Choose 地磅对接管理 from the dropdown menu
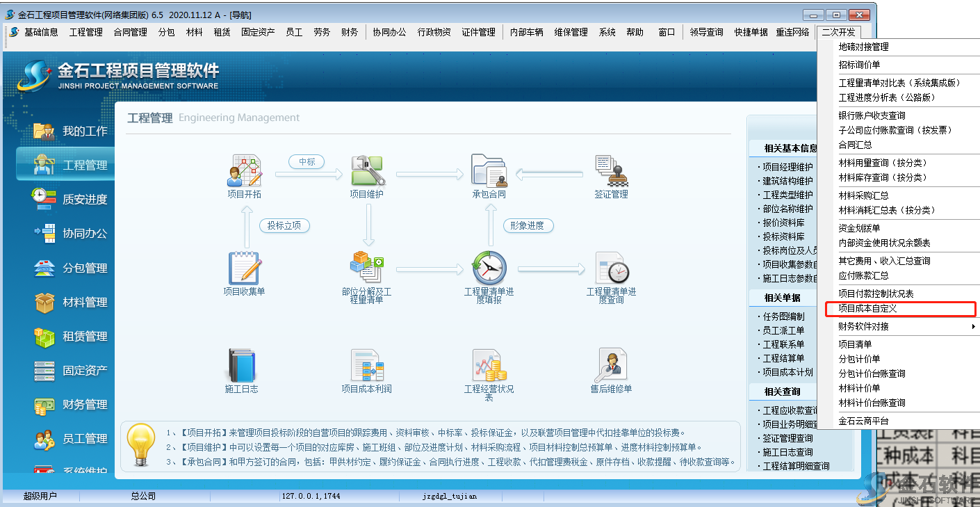The image size is (980, 507). pos(863,47)
